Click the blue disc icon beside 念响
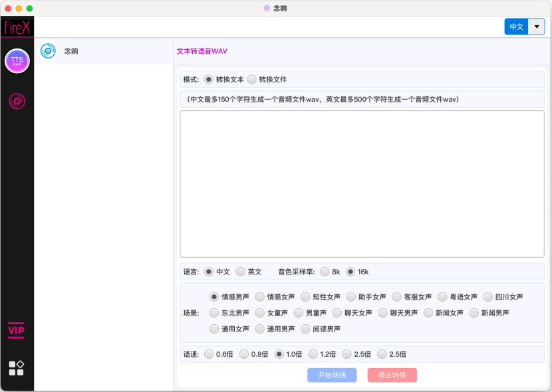 [49, 51]
